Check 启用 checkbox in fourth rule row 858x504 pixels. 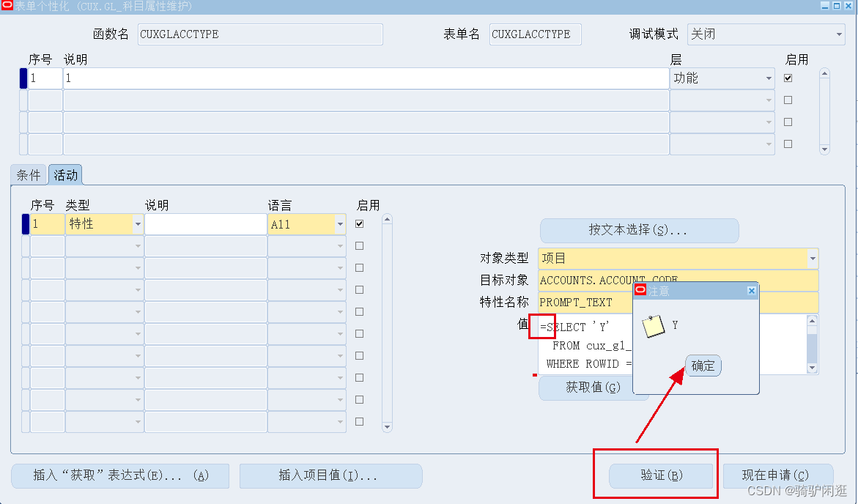(x=788, y=144)
